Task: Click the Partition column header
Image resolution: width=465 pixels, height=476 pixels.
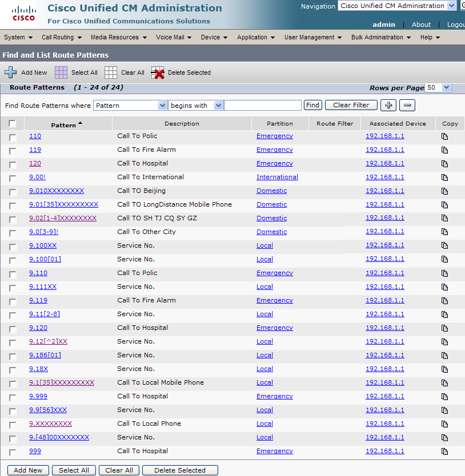Action: pyautogui.click(x=279, y=123)
